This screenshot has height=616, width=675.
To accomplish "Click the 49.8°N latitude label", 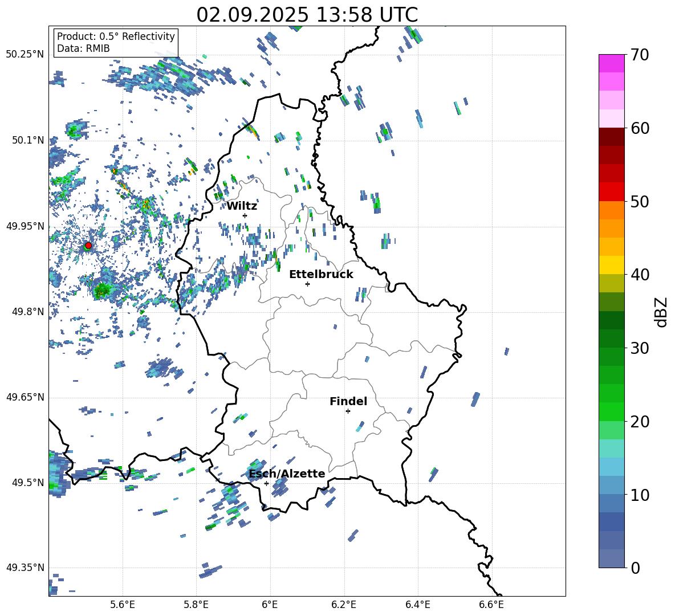I will (27, 312).
